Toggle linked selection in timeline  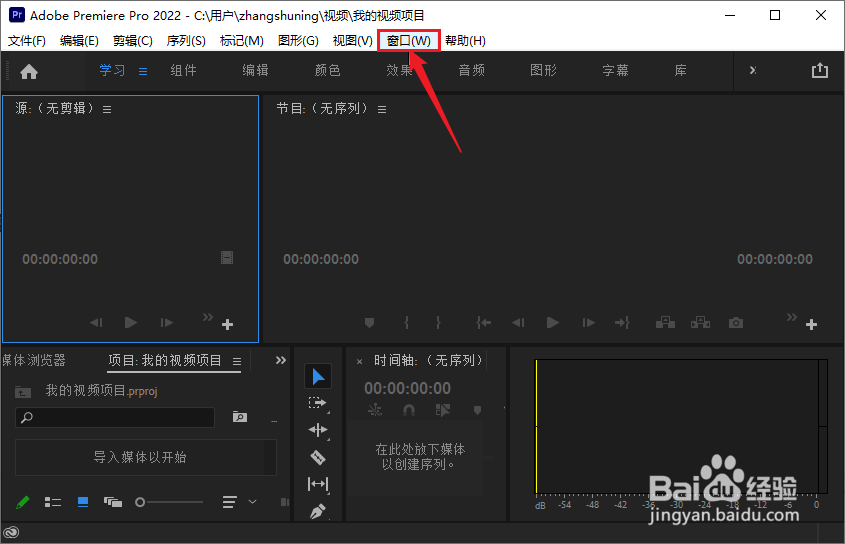[x=442, y=411]
